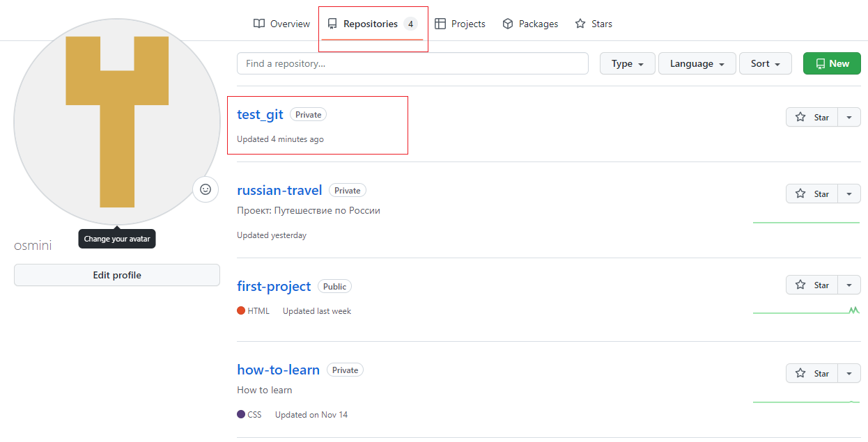
Task: Click the Private badge on how-to-learn
Action: coord(345,370)
